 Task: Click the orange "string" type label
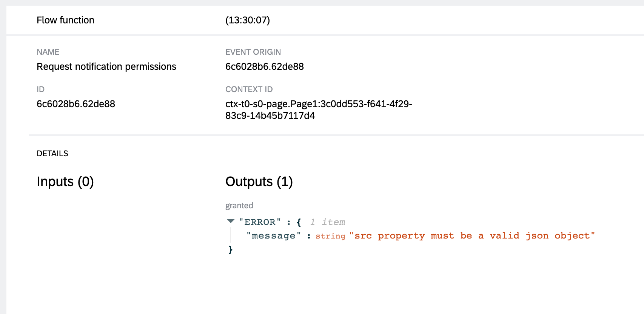(330, 236)
